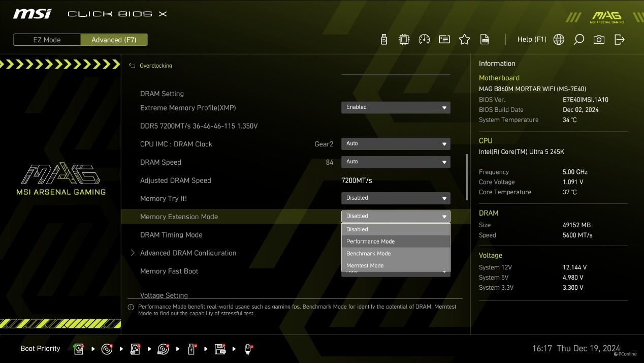
Task: Click the exit BIOS icon
Action: (x=619, y=40)
